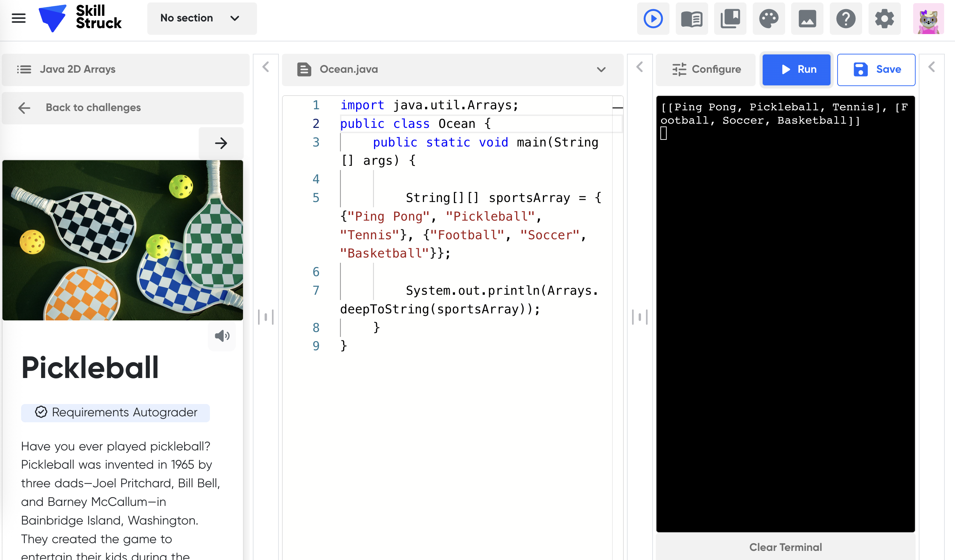The height and width of the screenshot is (560, 955).
Task: Collapse the code editor panel chevron
Action: (x=640, y=67)
